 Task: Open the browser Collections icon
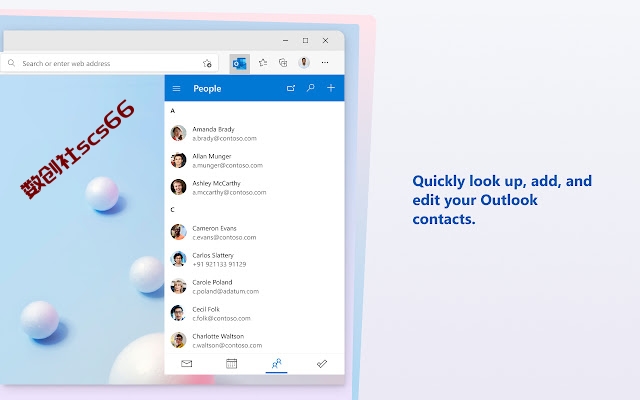(283, 63)
